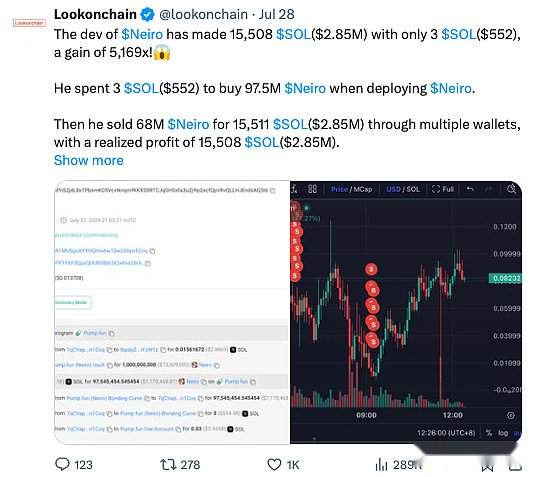Image resolution: width=533 pixels, height=477 pixels.
Task: Open the Lookonchain profile avatar
Action: tap(29, 23)
